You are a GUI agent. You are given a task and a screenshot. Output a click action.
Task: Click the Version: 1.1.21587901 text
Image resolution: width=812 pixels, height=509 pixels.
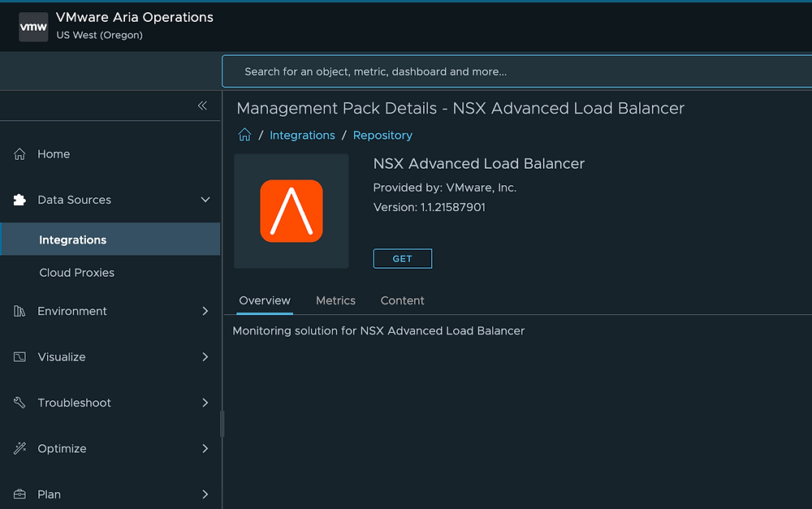[x=430, y=207]
